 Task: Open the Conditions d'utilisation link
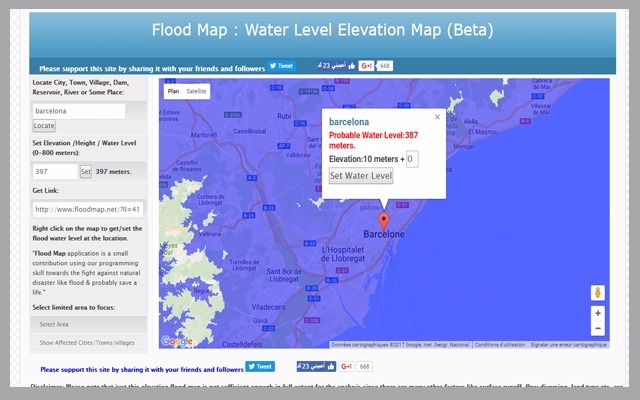click(x=499, y=345)
